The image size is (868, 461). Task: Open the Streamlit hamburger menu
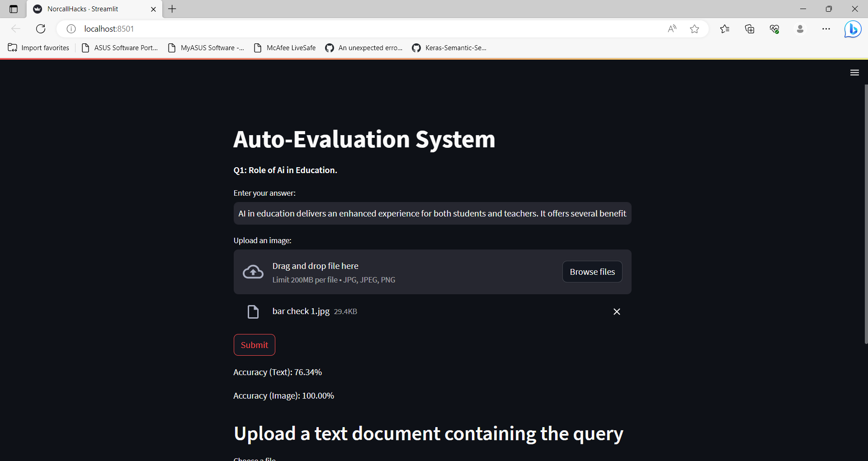854,72
